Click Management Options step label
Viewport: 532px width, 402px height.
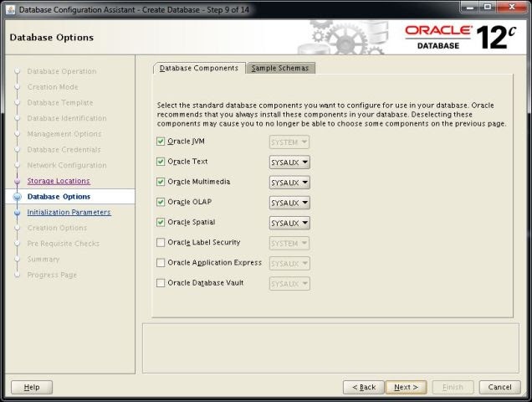(x=64, y=134)
